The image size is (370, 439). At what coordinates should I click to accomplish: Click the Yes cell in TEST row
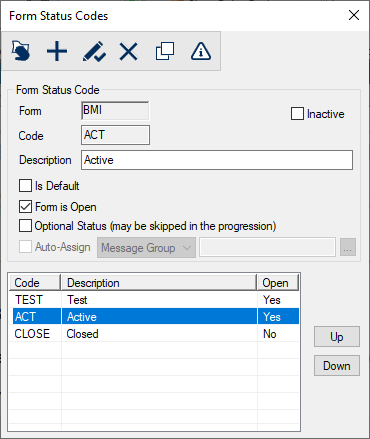[278, 300]
